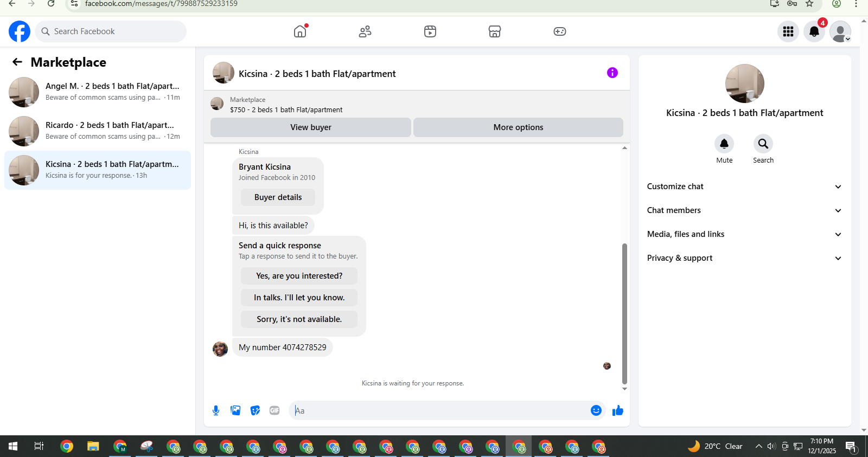
Task: Open the emoji picker in message box
Action: (596, 410)
